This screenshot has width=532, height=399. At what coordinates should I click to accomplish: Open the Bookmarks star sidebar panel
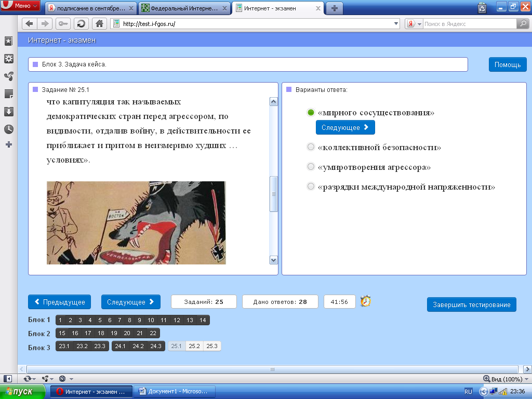point(8,41)
